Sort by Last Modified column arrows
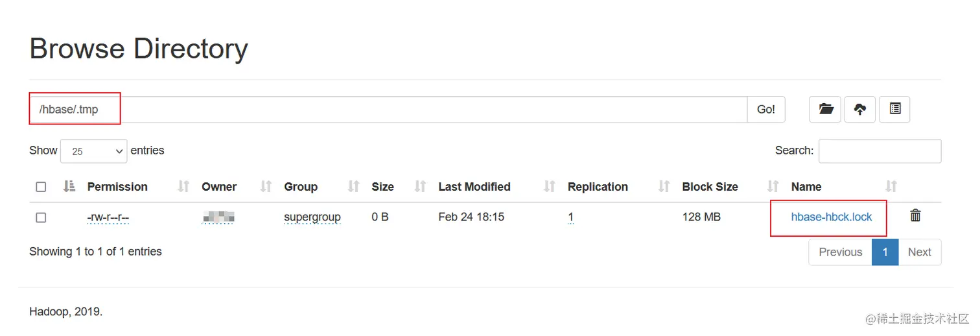The height and width of the screenshot is (336, 980). coord(550,187)
